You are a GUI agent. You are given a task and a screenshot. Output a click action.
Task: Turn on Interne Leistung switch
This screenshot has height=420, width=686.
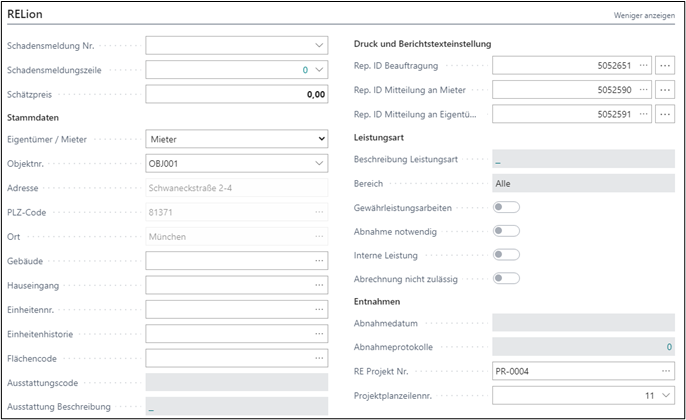click(507, 255)
